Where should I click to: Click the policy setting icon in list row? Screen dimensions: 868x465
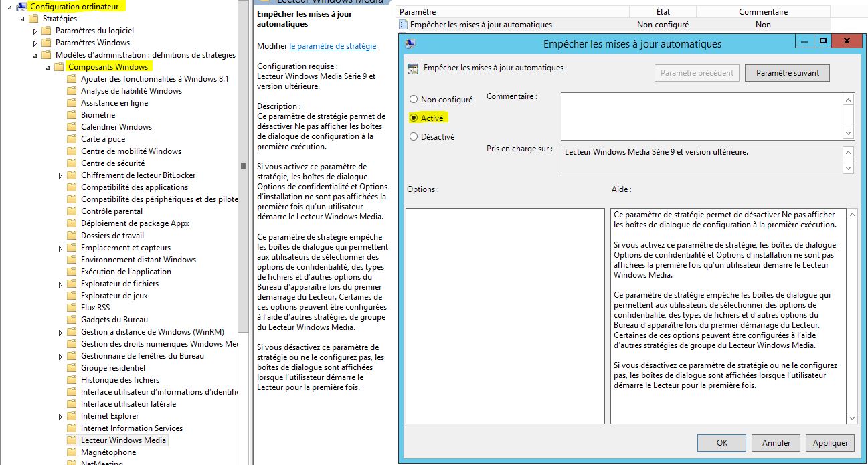click(x=403, y=25)
